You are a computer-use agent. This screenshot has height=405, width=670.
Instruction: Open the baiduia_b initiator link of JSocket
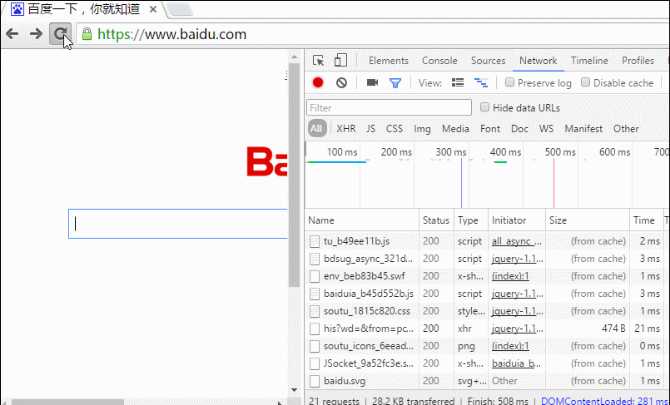[517, 364]
